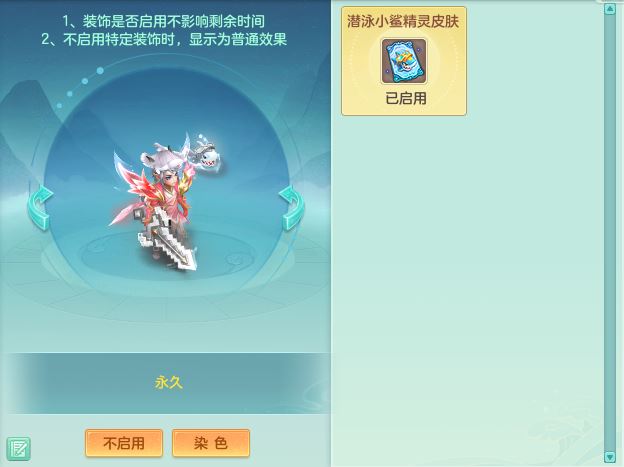Disable the skin with the 不启用 button
This screenshot has width=624, height=467.
124,443
